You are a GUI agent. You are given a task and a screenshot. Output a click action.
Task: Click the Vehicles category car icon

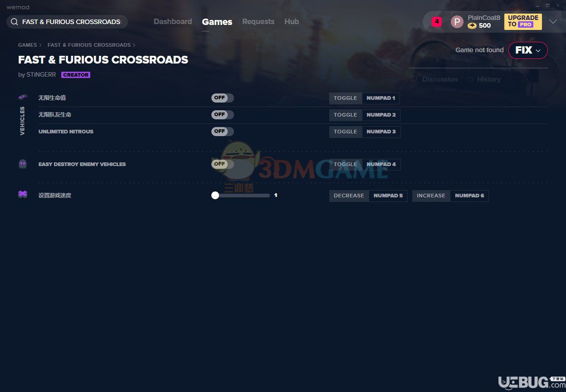point(23,97)
